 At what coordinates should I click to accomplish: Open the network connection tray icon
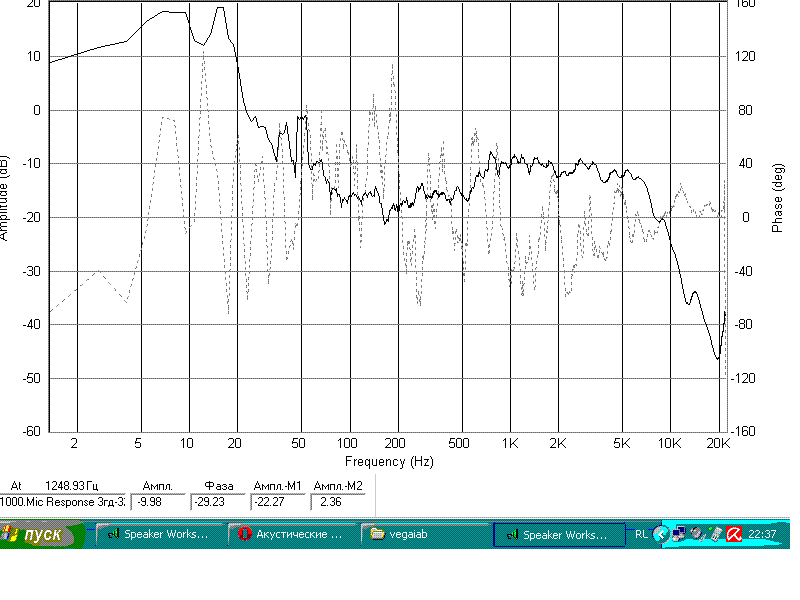pyautogui.click(x=679, y=534)
